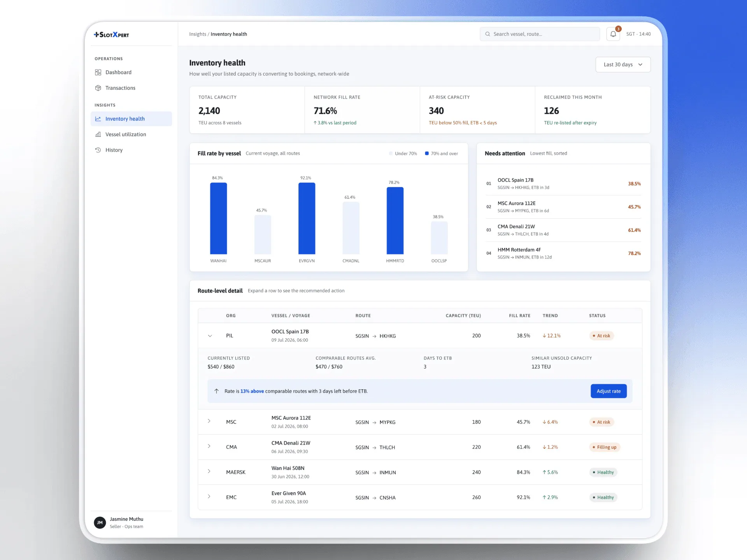Screen dimensions: 747x560
Task: Expand the MAERSK Wan Hai 508N row
Action: [209, 471]
